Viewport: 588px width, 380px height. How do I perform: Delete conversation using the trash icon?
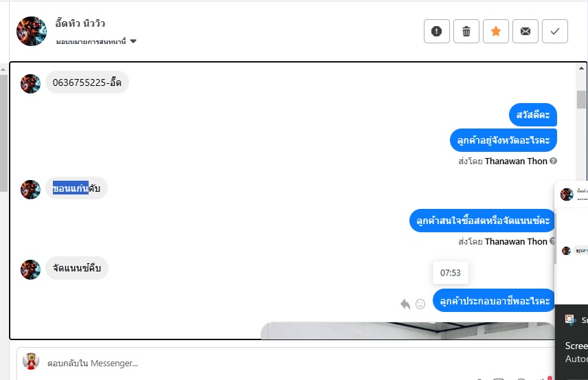466,31
